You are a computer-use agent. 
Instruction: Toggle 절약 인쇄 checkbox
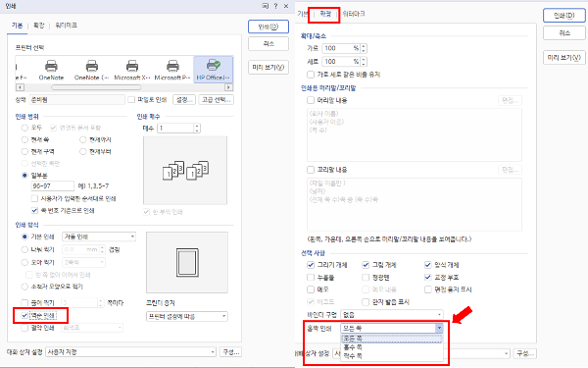pyautogui.click(x=24, y=328)
